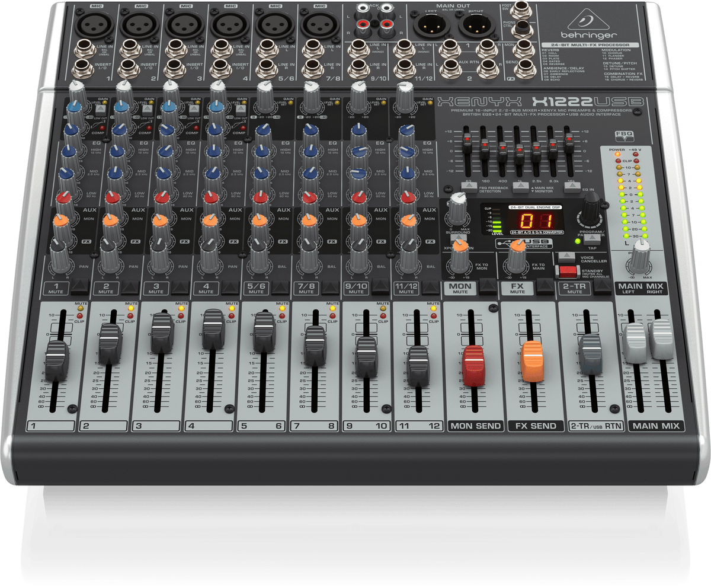Viewport: 711px width, 588px height.
Task: Select the Main Mix LEFT fader
Action: pyautogui.click(x=635, y=343)
